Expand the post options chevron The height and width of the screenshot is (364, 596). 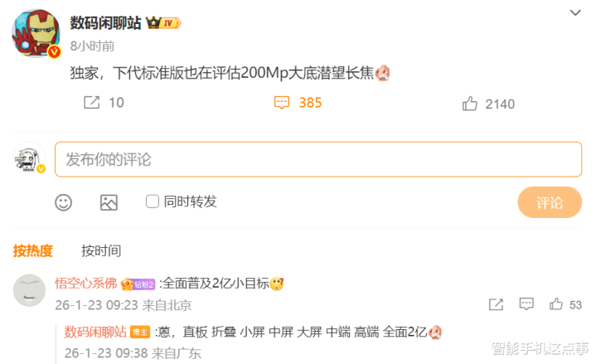[575, 12]
